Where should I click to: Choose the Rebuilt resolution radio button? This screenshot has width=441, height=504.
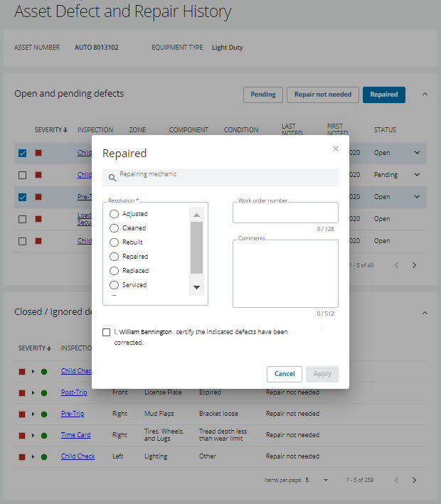114,242
